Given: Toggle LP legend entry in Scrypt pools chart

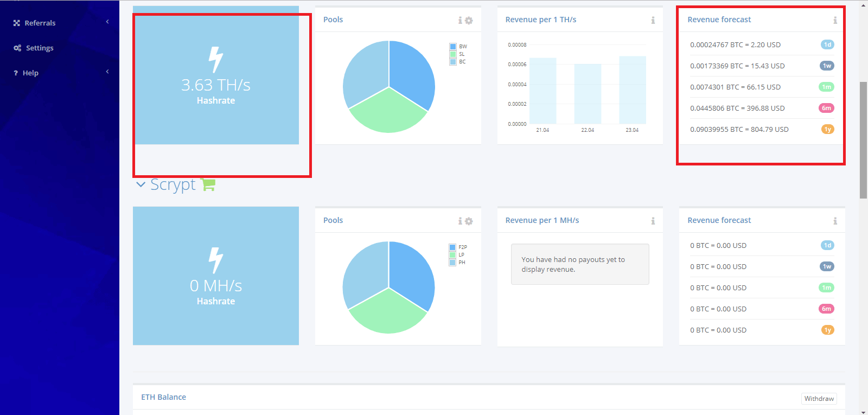Looking at the screenshot, I should (457, 255).
